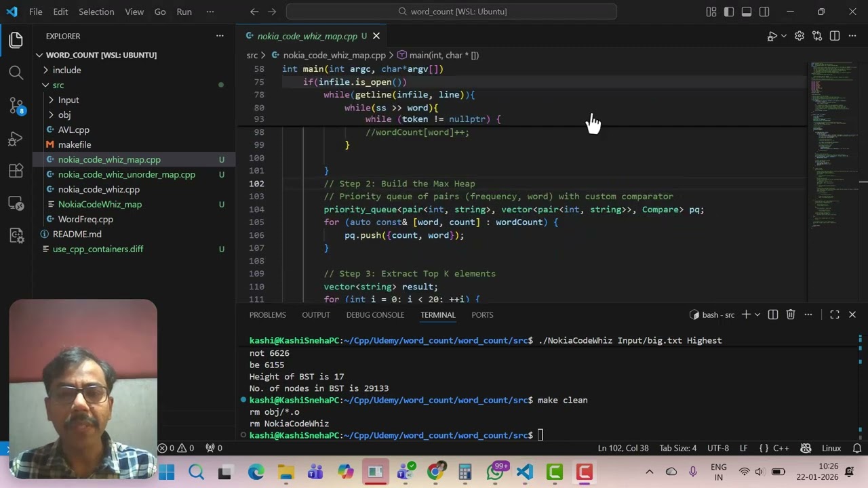Click the Explorer more actions ellipsis
The width and height of the screenshot is (868, 488).
220,36
